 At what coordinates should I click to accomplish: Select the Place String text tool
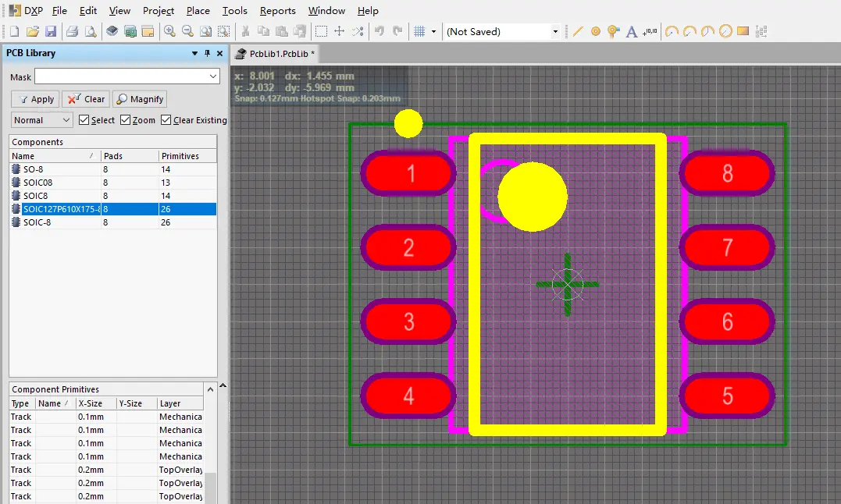[633, 32]
